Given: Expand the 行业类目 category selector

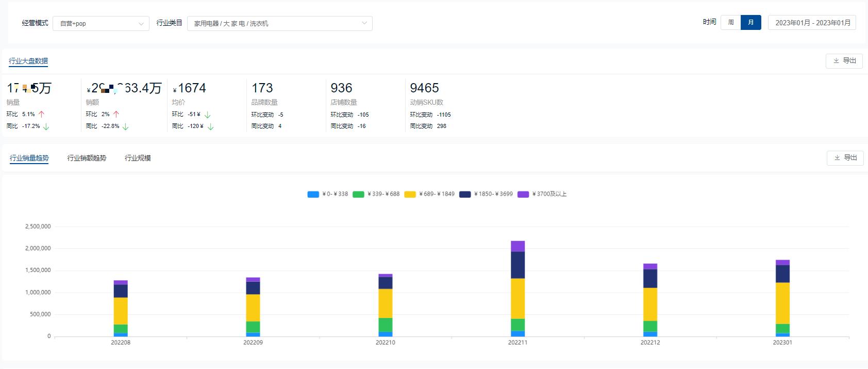Looking at the screenshot, I should 279,24.
